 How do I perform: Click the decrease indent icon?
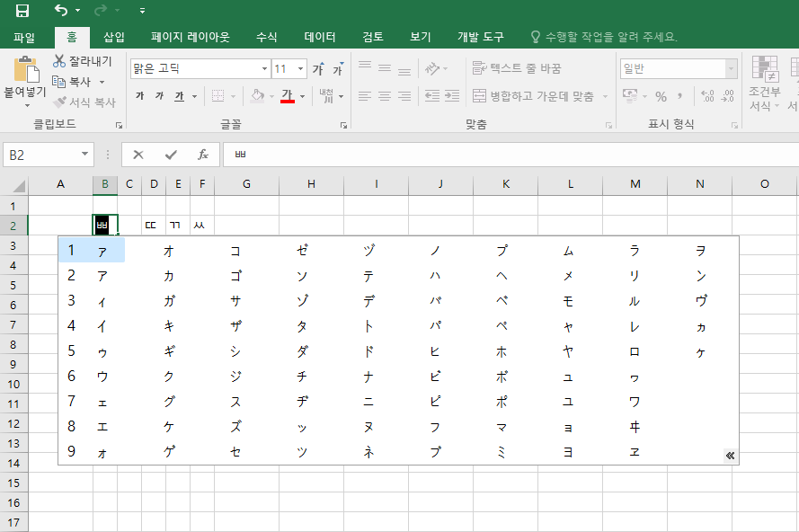coord(432,96)
